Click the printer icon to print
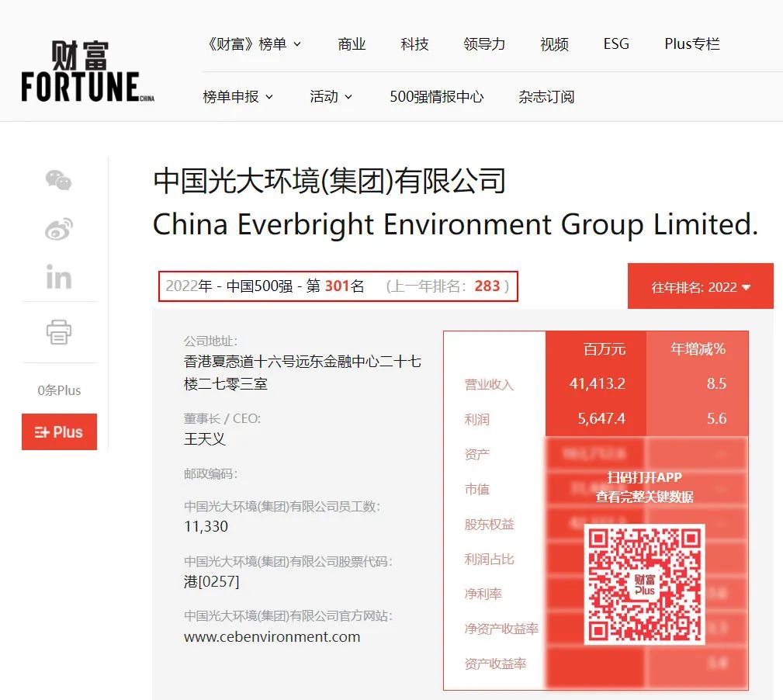The image size is (783, 700). point(59,332)
